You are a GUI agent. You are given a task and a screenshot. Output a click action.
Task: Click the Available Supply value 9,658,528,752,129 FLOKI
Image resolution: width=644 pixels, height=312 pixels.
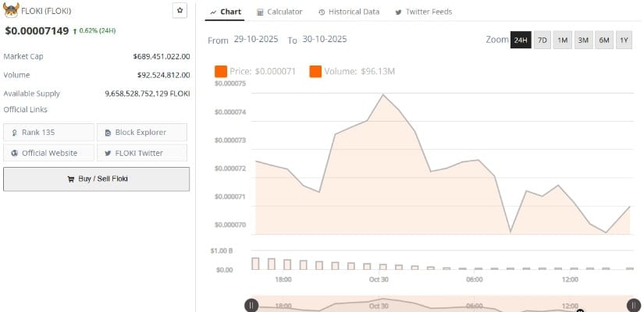point(148,94)
